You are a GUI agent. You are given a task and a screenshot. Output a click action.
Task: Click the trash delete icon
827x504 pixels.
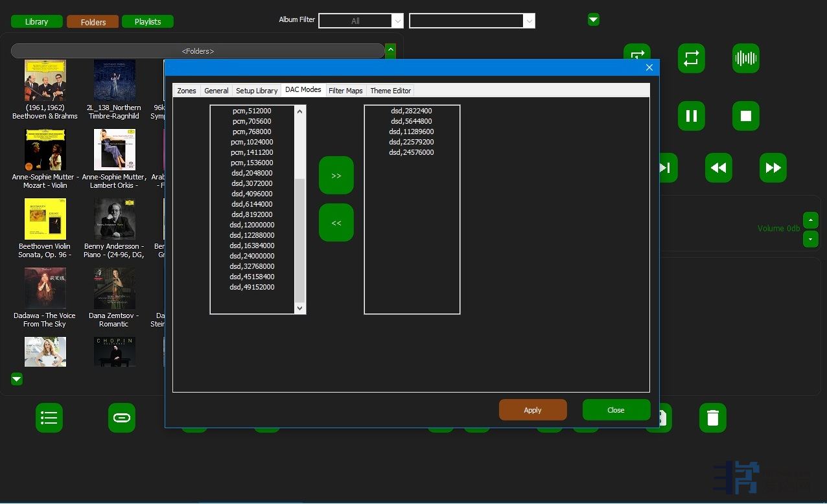click(x=712, y=418)
